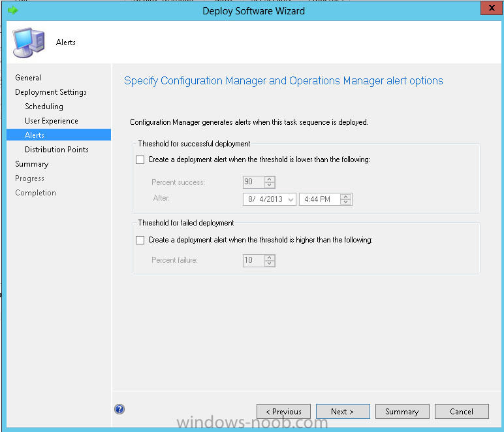This screenshot has height=432, width=504.
Task: Click the green arrow wizard title icon
Action: (x=12, y=10)
